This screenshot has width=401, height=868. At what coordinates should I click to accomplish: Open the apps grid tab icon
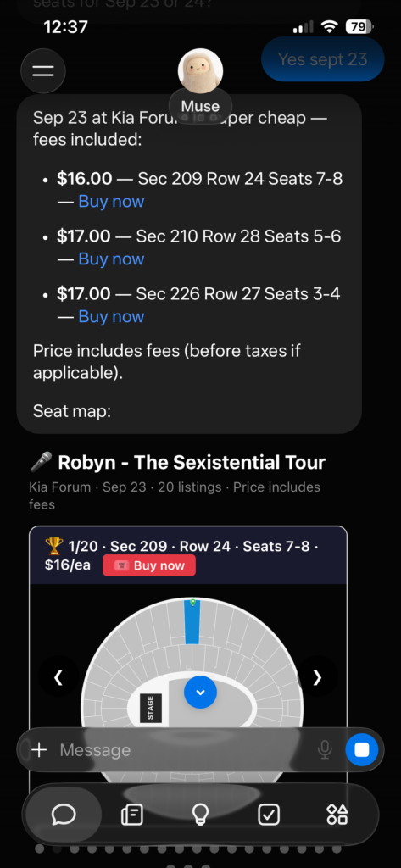tap(337, 815)
